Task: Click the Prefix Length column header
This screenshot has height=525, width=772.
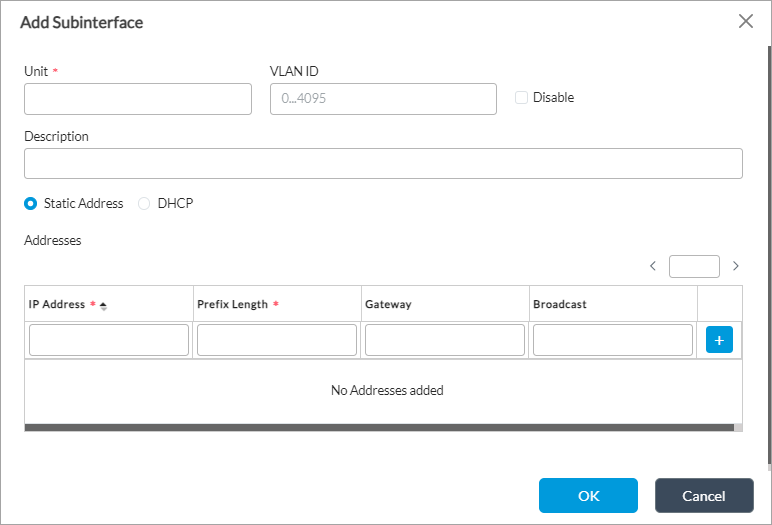Action: tap(232, 304)
